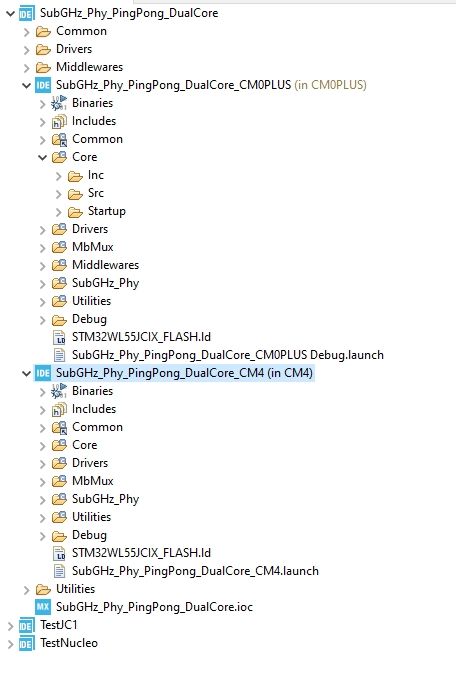The width and height of the screenshot is (456, 692).
Task: Click the TestNucleo IDE project icon
Action: 26,643
